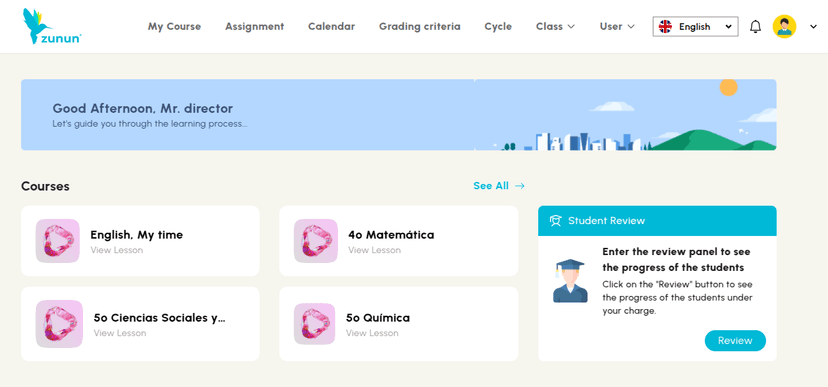Open View Lesson under 4o Matemática
828x387 pixels.
374,250
